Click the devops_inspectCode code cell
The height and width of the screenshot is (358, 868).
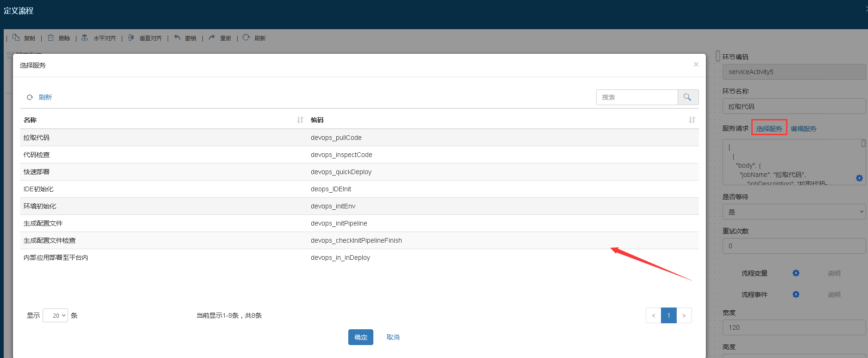(x=341, y=155)
